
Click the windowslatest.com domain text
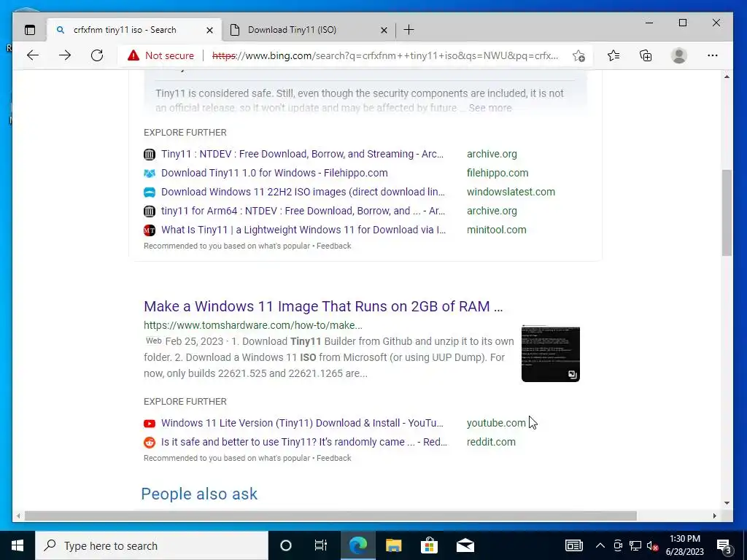coord(511,192)
